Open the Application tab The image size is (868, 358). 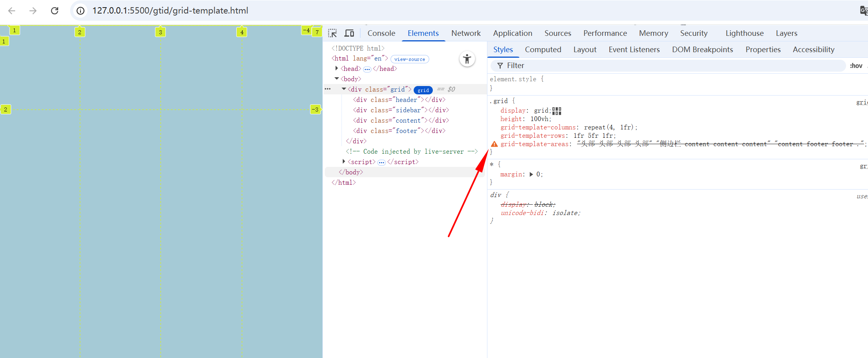tap(513, 33)
